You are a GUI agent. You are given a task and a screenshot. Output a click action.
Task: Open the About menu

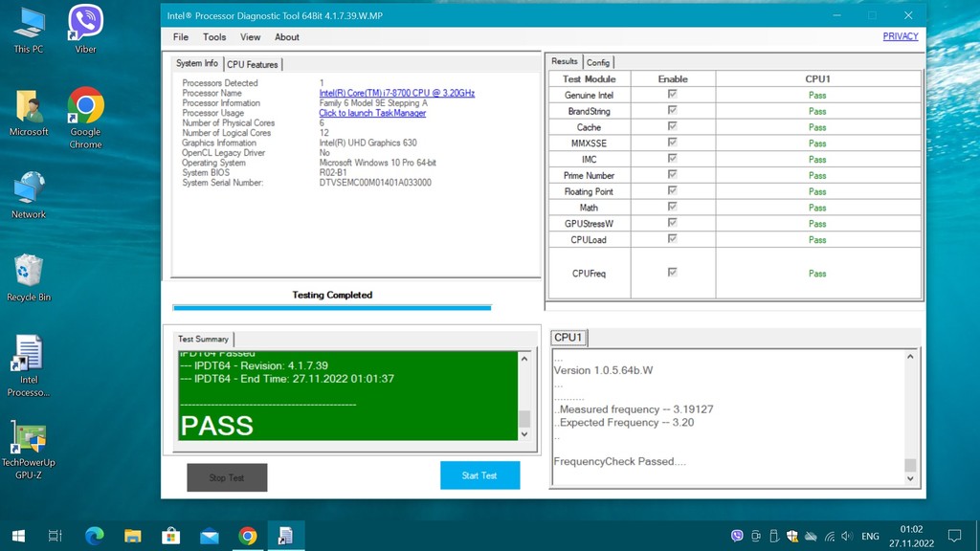[x=287, y=37]
